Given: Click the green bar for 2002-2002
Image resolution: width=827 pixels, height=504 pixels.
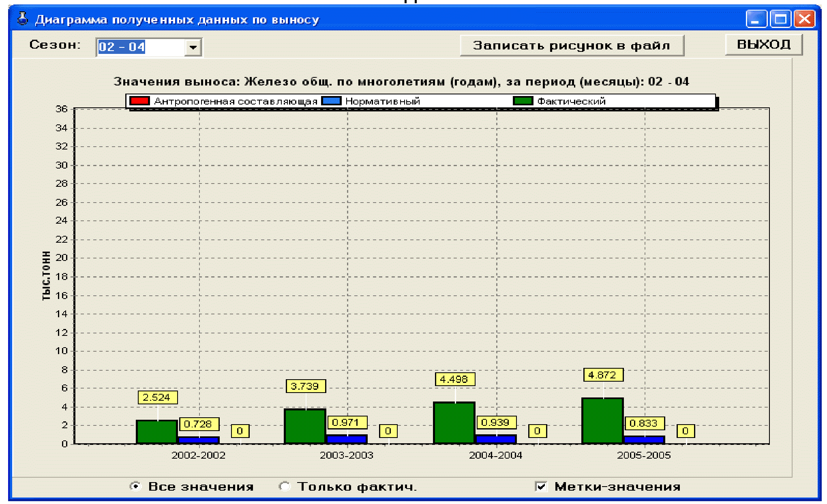Looking at the screenshot, I should tap(157, 432).
